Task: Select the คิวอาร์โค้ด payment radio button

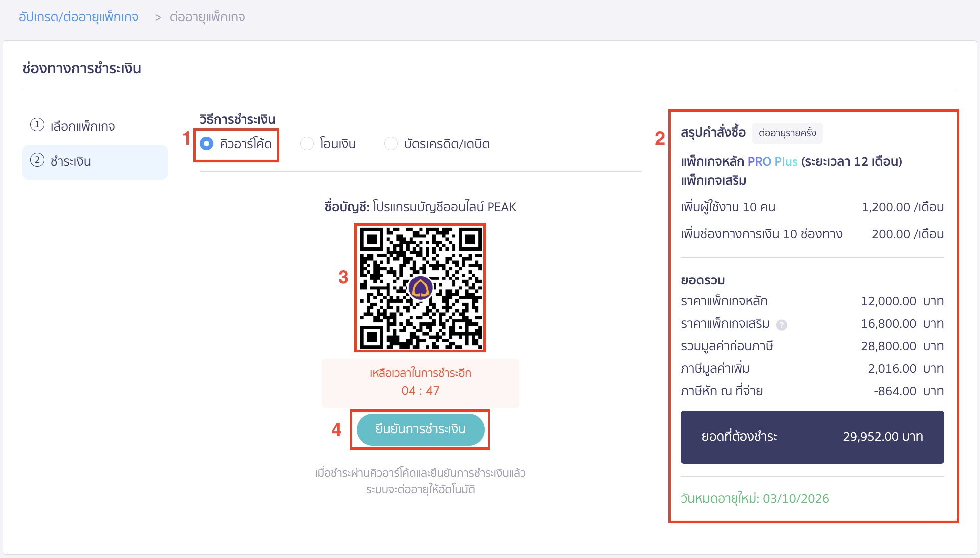Action: 206,144
